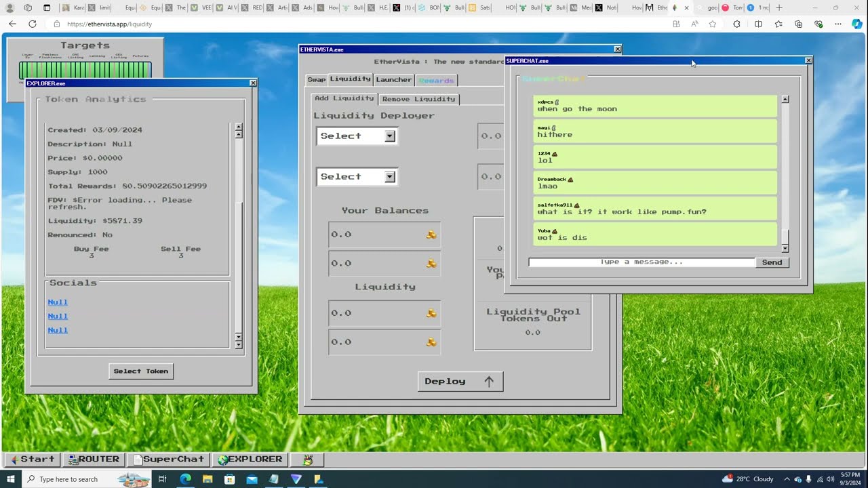The image size is (868, 488).
Task: Open new browser tab plus button
Action: [779, 7]
